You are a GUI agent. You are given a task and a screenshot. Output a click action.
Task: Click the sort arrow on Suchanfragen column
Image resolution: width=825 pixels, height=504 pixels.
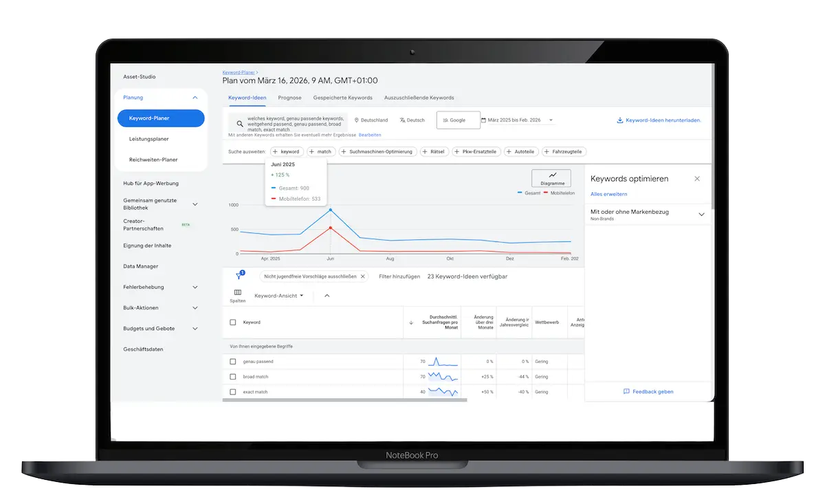coord(411,322)
